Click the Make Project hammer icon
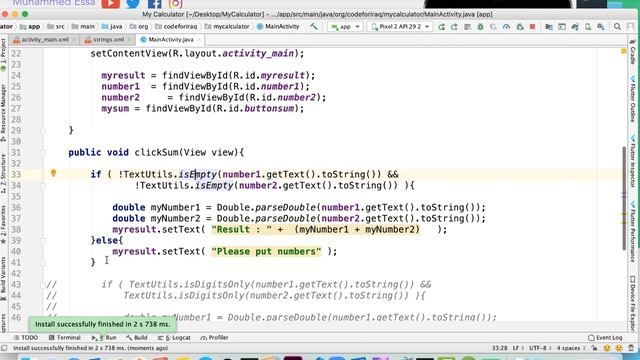The width and height of the screenshot is (640, 360). pyautogui.click(x=313, y=27)
